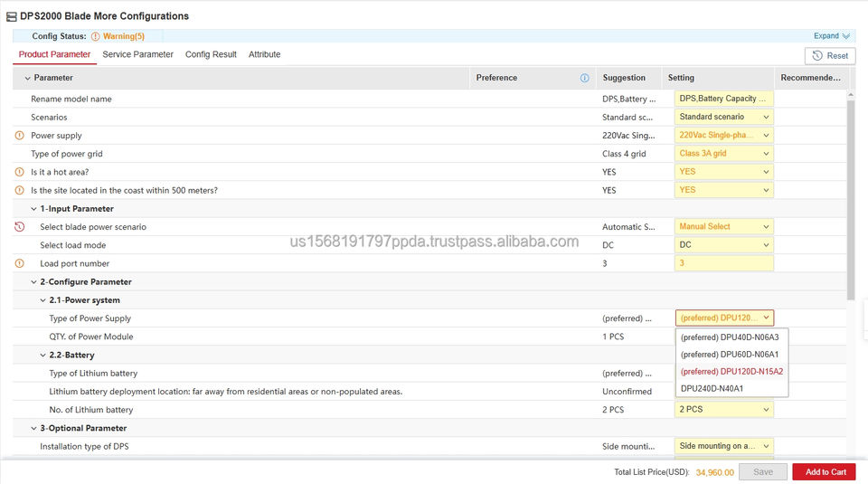This screenshot has height=484, width=868.
Task: Open the No. of Lithium battery dropdown
Action: [x=724, y=409]
